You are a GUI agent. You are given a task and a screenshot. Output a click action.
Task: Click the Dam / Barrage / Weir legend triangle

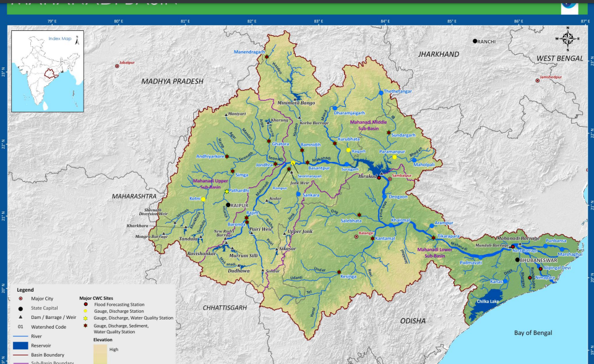coord(20,317)
